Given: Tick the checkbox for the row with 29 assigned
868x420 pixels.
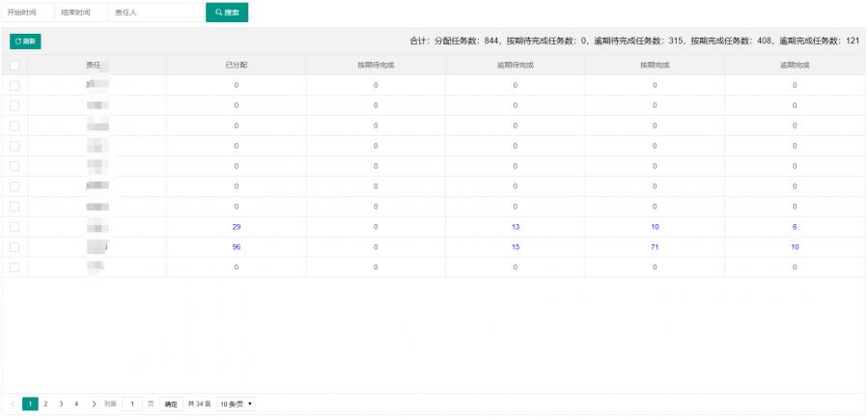Looking at the screenshot, I should click(14, 227).
